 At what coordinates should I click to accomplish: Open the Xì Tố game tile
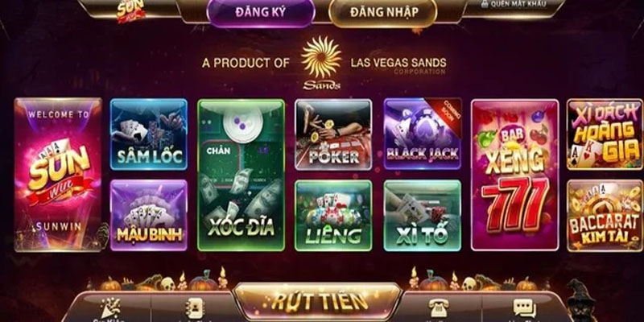coord(423,215)
